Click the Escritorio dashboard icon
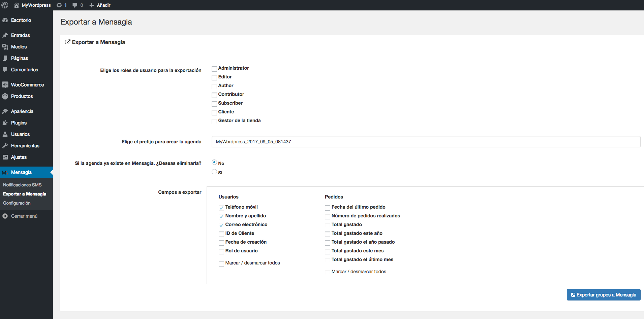 pyautogui.click(x=5, y=20)
